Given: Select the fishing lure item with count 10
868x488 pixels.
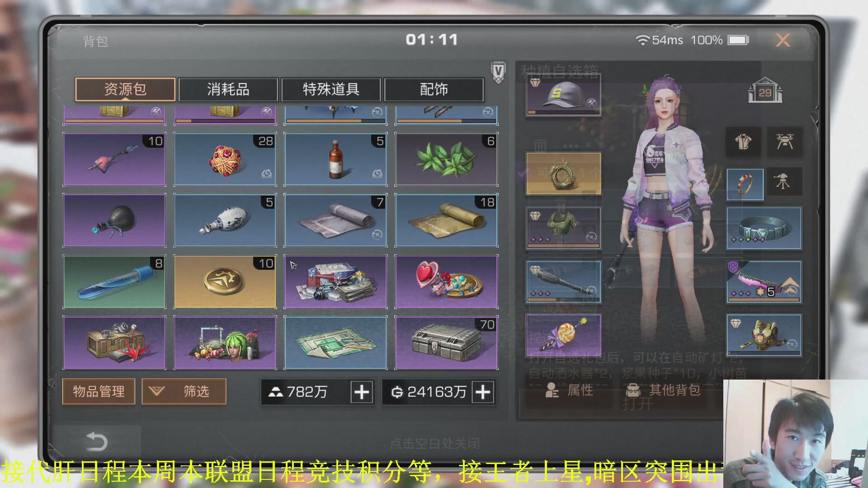Looking at the screenshot, I should click(x=114, y=160).
